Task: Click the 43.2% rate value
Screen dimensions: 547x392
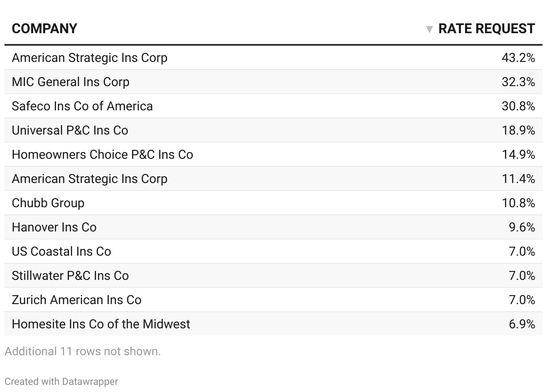Action: point(518,58)
